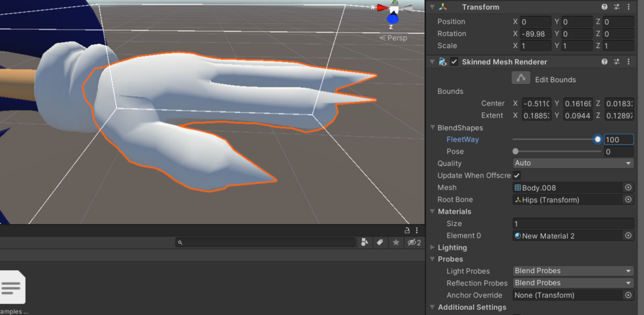Open Skinned Mesh Renderer three-dot menu
This screenshot has height=315, width=644.
pos(629,62)
